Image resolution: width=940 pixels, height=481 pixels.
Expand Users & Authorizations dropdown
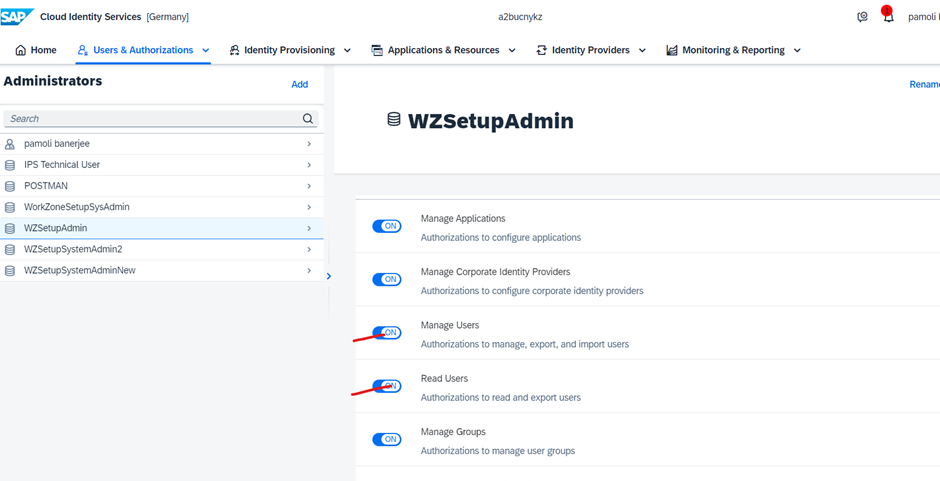coord(206,50)
